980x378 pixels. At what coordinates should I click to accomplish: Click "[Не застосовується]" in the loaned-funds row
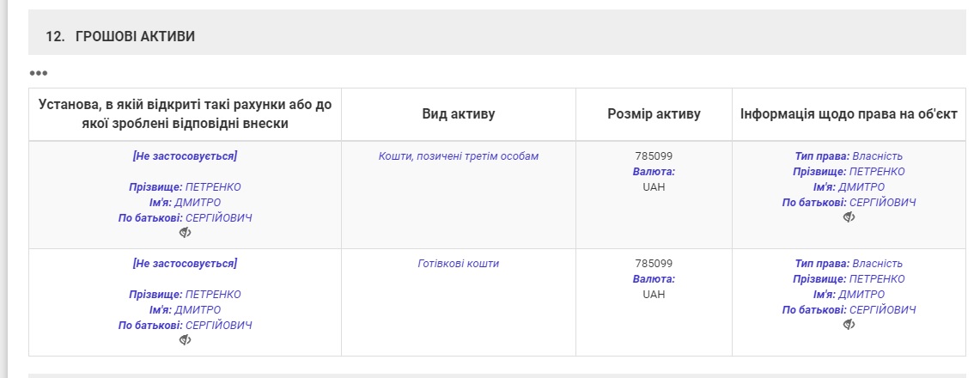click(x=185, y=156)
